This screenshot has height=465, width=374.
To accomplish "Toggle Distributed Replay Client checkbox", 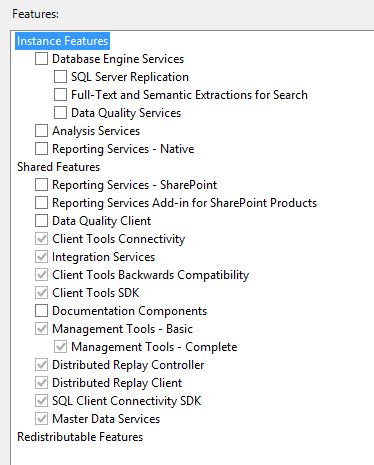I will pyautogui.click(x=41, y=383).
